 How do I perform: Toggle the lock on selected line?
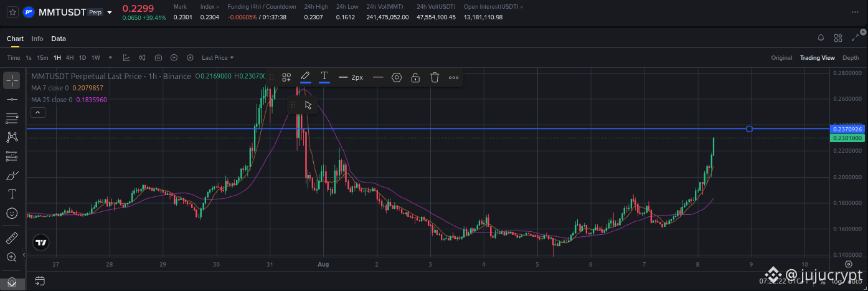(415, 77)
